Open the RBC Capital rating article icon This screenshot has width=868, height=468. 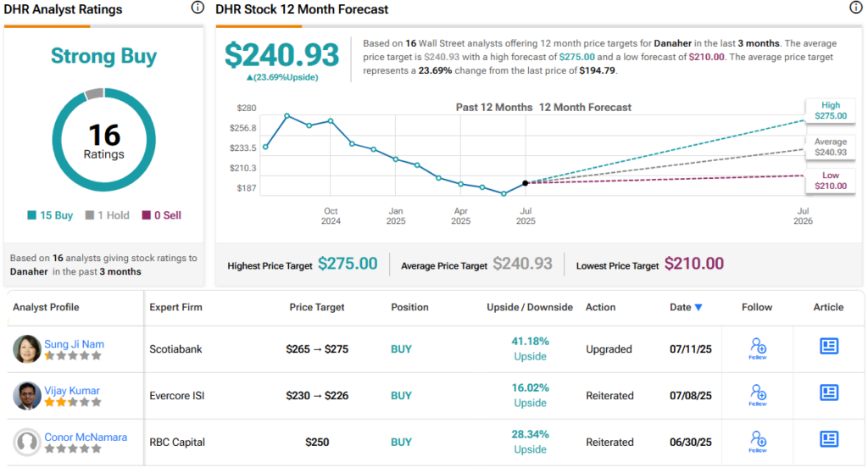coord(829,439)
